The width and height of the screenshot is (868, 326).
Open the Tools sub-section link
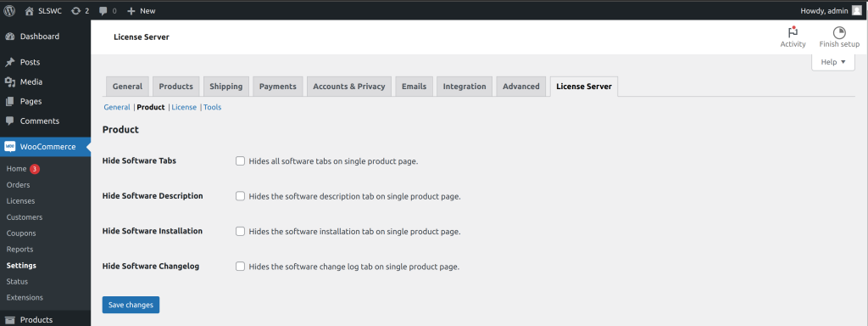pos(213,107)
